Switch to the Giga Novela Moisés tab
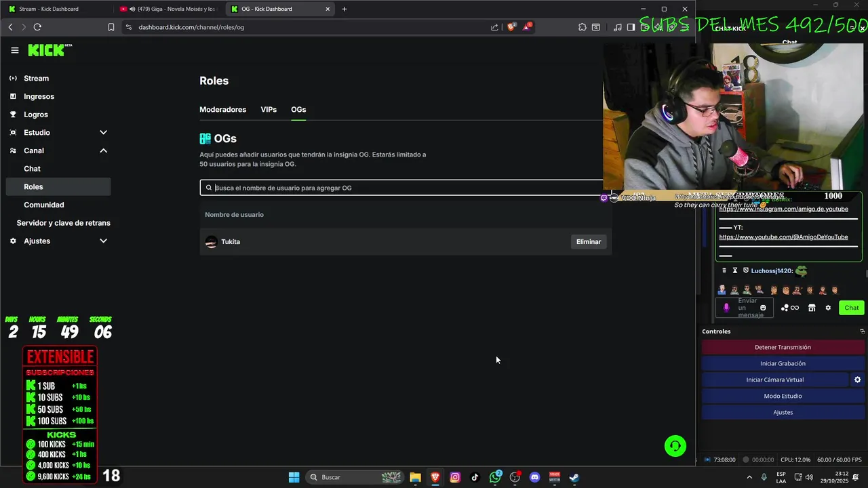 [x=170, y=9]
